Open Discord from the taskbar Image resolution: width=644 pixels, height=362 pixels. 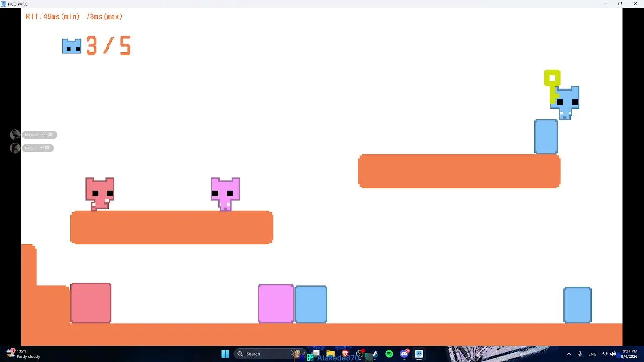coord(404,354)
